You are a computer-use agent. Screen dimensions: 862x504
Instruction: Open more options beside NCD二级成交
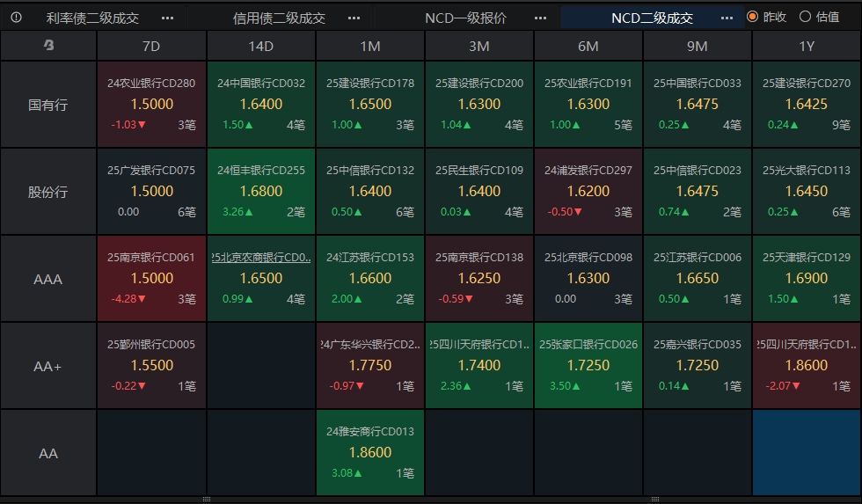tap(727, 18)
